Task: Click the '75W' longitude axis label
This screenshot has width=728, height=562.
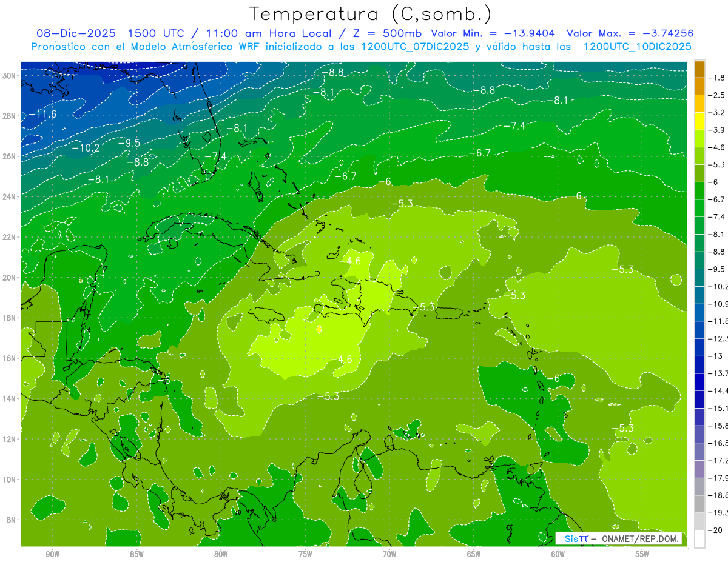Action: 305,554
